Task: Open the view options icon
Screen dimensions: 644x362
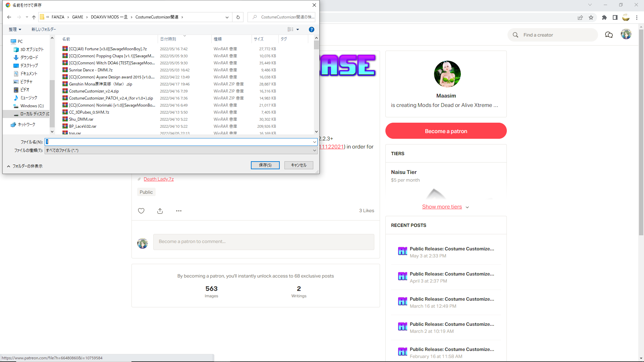Action: (x=290, y=29)
